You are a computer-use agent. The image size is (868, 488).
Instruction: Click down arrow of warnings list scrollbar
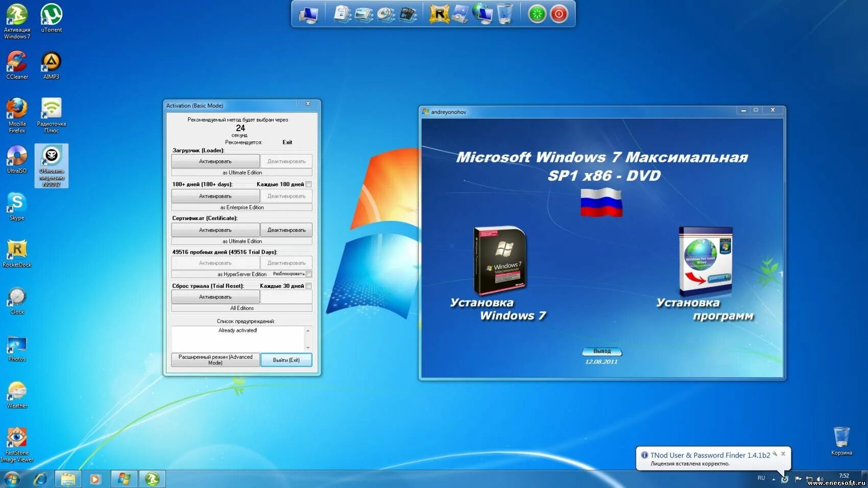[308, 347]
